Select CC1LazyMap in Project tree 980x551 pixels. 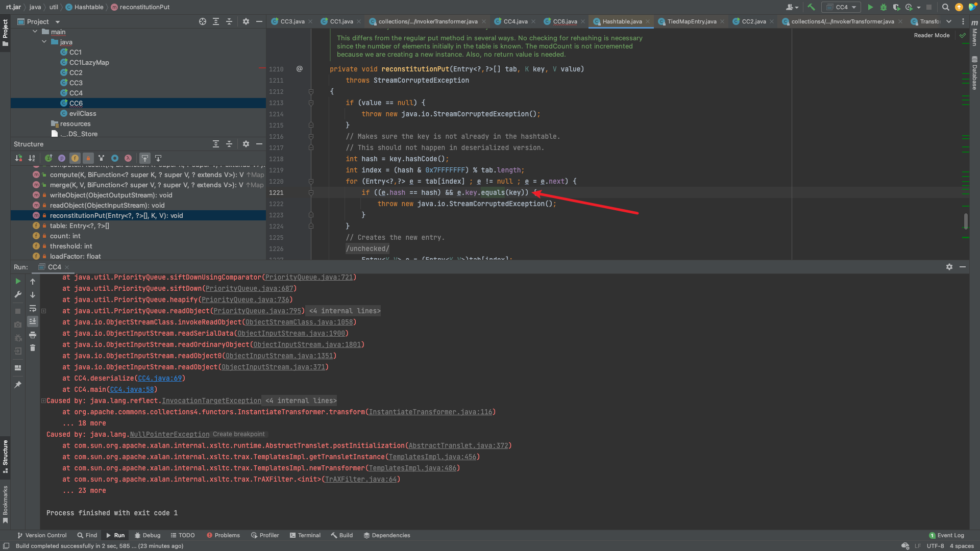(x=89, y=62)
